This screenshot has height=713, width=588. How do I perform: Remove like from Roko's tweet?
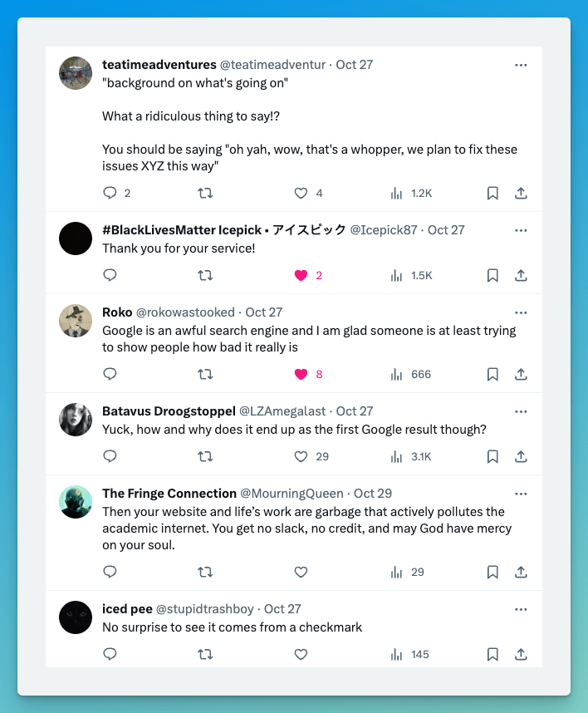[301, 374]
